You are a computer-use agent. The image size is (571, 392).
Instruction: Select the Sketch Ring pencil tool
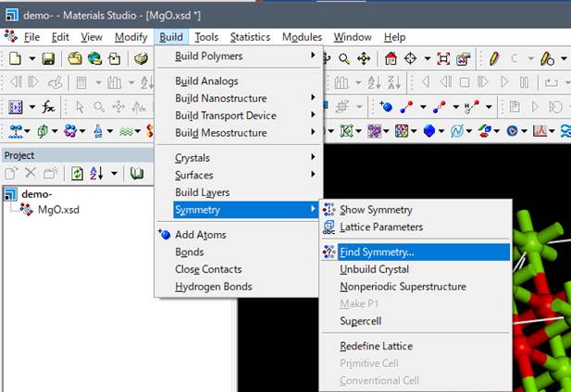547,58
